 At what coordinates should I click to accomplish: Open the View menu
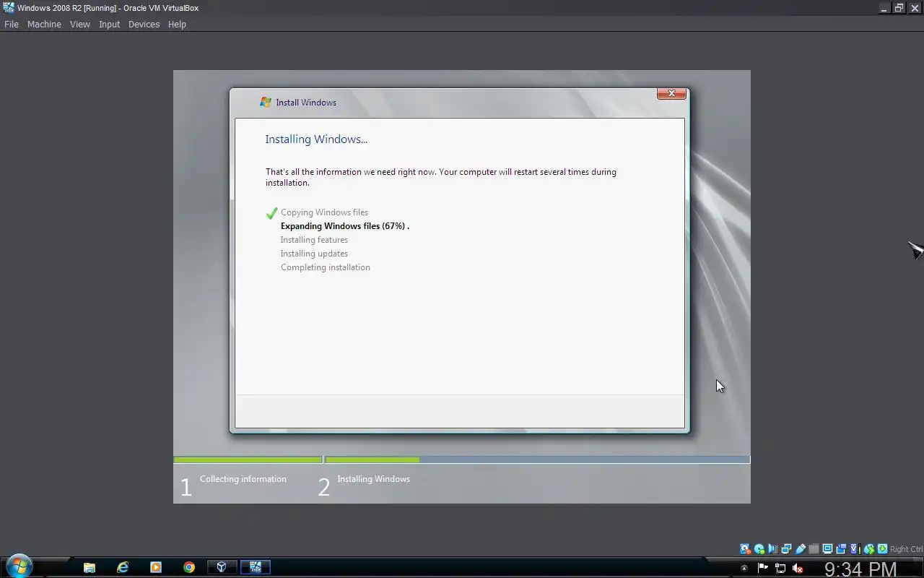point(79,24)
